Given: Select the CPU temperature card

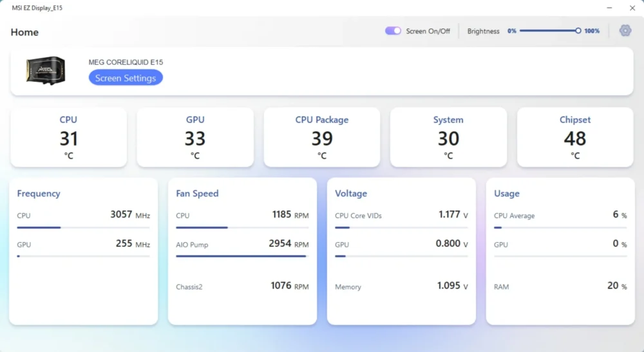Looking at the screenshot, I should point(69,137).
